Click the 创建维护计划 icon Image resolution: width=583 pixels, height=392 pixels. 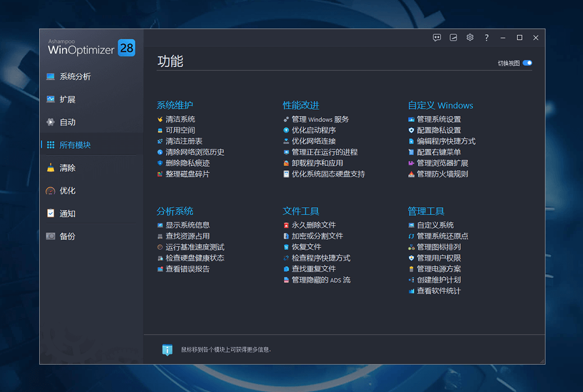411,280
